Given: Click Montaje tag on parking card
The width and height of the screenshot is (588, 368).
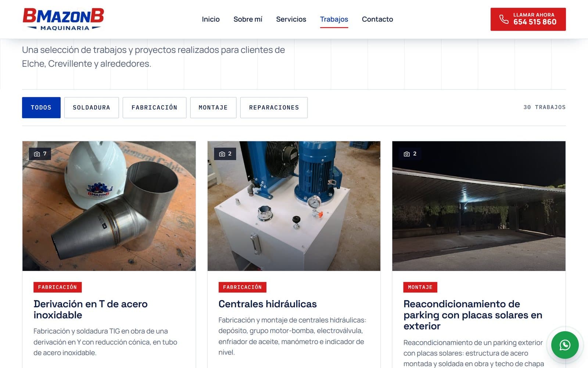Looking at the screenshot, I should point(420,287).
